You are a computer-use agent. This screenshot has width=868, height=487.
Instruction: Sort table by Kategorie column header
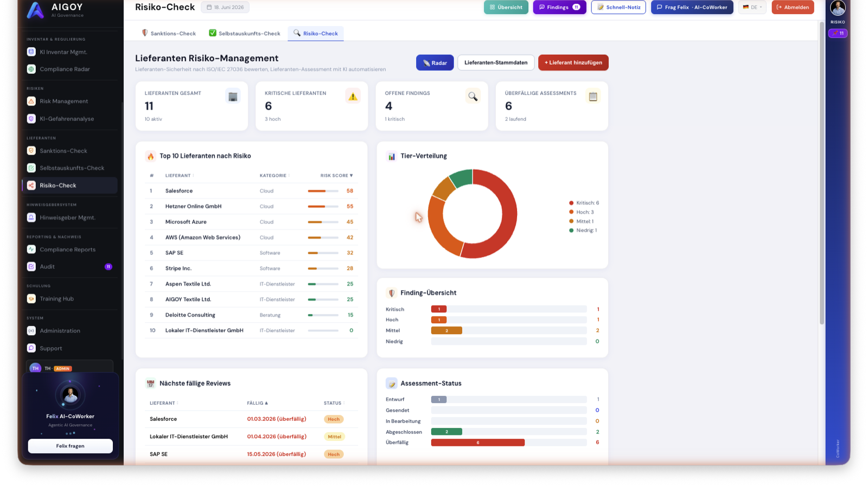point(275,176)
